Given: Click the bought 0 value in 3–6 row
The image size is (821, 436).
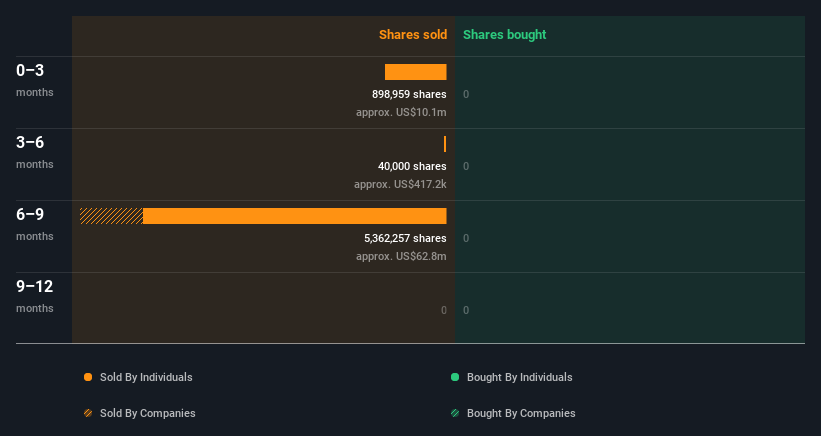Looking at the screenshot, I should coord(466,166).
